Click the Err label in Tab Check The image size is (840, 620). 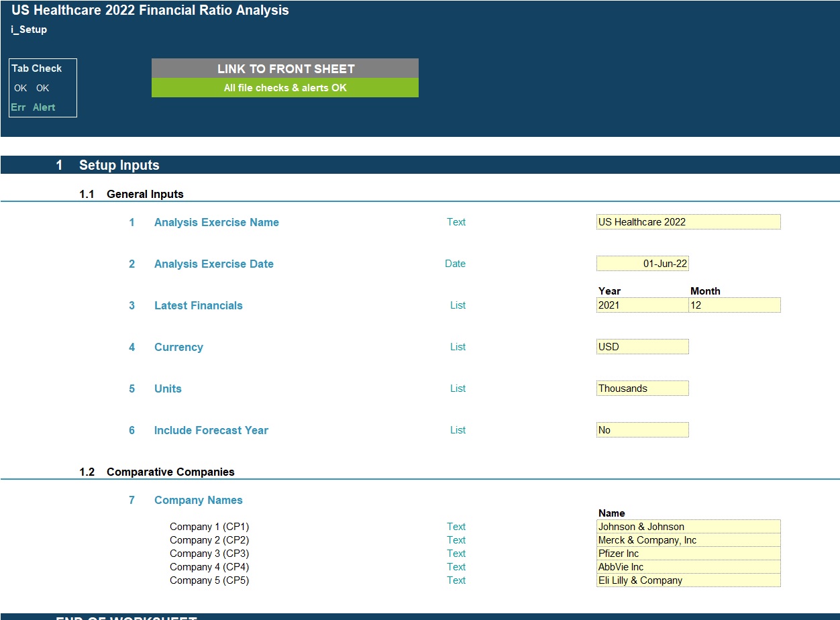(x=18, y=107)
